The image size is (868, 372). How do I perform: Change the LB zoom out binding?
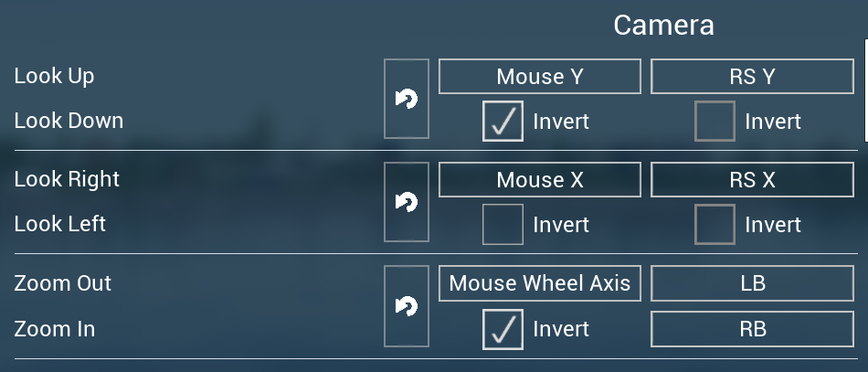click(751, 283)
